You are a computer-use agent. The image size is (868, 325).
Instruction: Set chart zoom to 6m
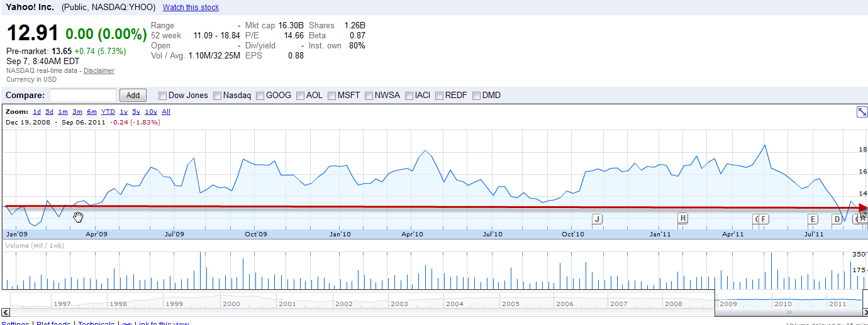pos(92,112)
